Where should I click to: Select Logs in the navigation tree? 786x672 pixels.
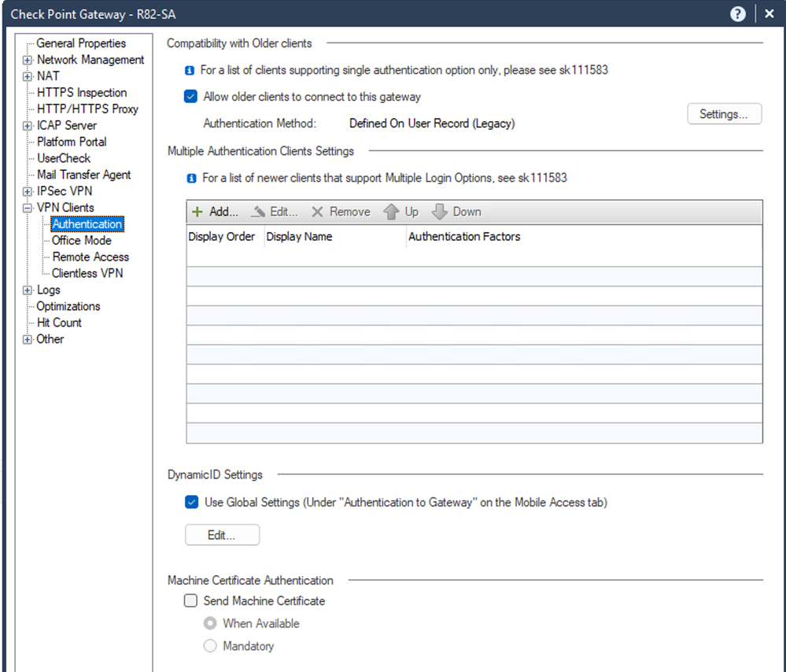pyautogui.click(x=49, y=290)
